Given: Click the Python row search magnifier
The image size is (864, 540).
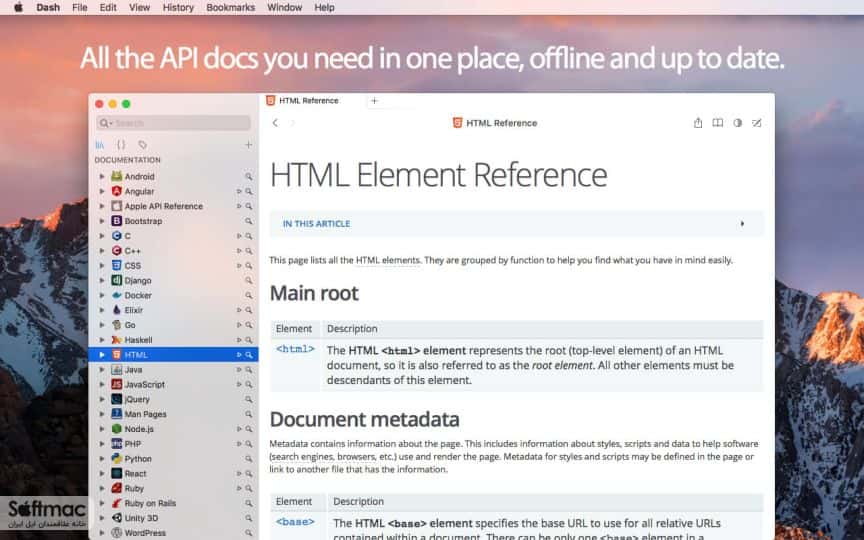Looking at the screenshot, I should pyautogui.click(x=249, y=458).
